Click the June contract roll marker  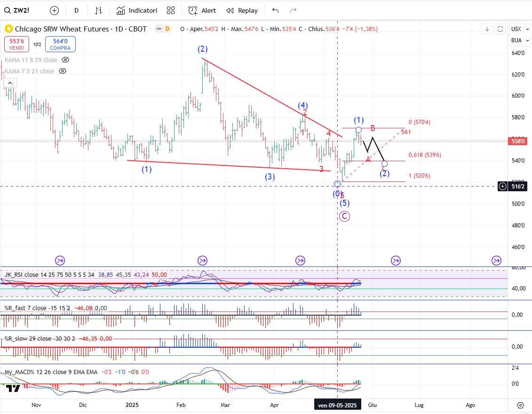pyautogui.click(x=396, y=261)
